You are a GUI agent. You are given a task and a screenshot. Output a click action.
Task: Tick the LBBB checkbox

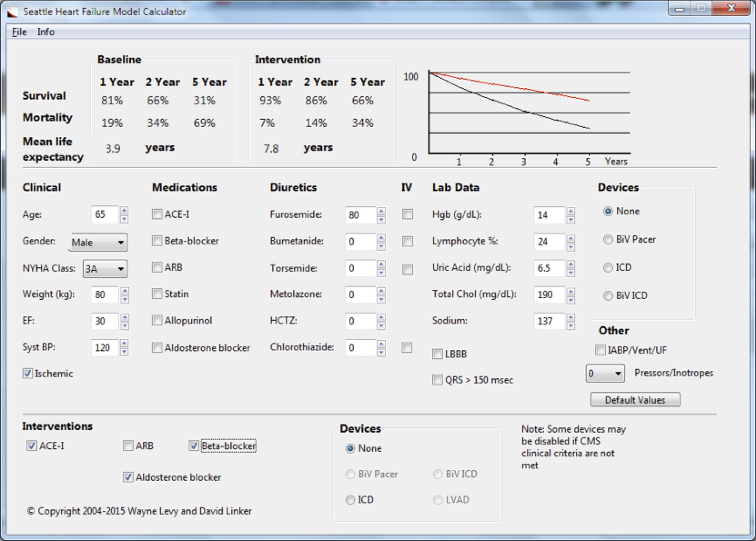coord(438,354)
